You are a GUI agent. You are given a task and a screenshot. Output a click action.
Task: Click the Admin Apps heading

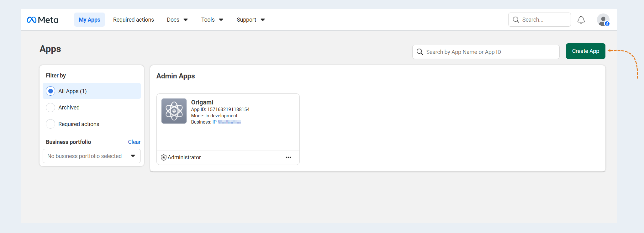pos(176,76)
